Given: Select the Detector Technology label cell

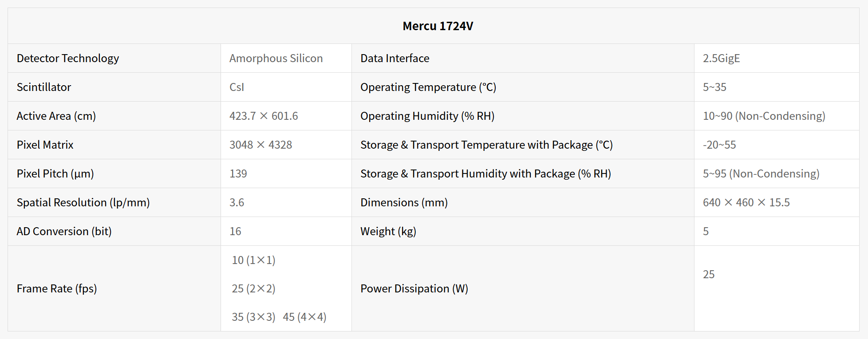Looking at the screenshot, I should pyautogui.click(x=68, y=58).
